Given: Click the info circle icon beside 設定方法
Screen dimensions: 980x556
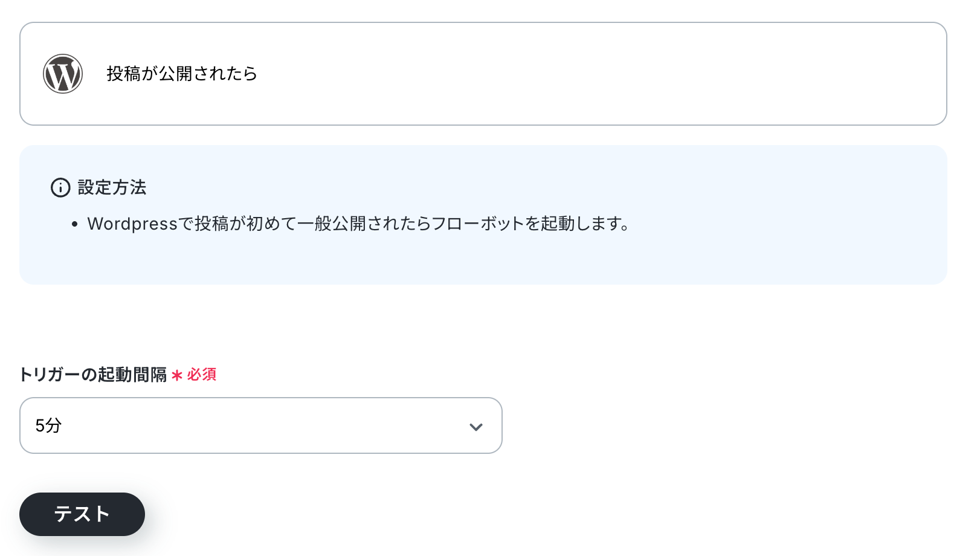Looking at the screenshot, I should pyautogui.click(x=60, y=187).
